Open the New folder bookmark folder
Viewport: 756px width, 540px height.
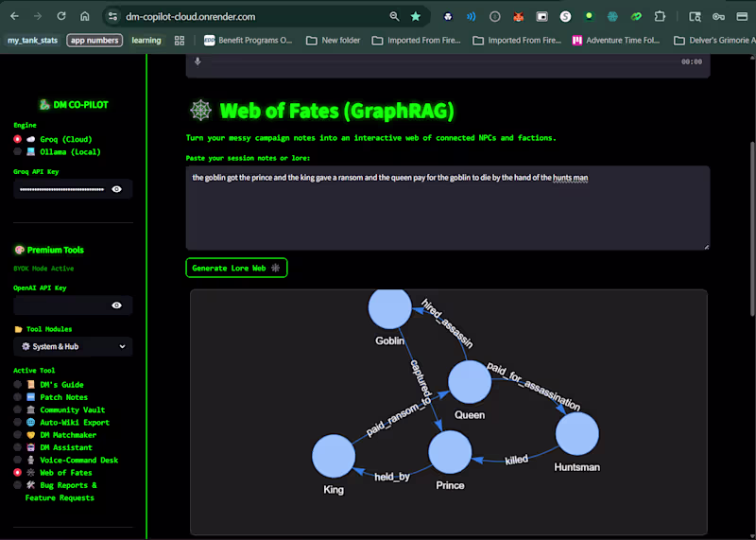click(x=334, y=41)
